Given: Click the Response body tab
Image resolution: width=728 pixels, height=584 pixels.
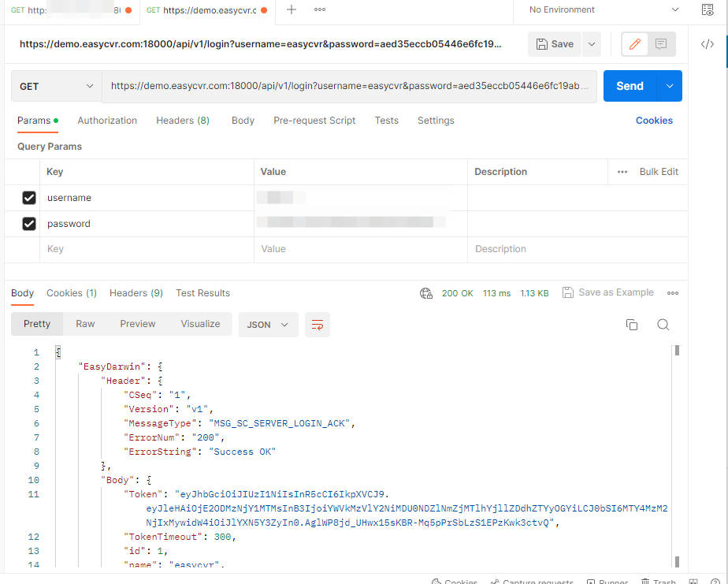Looking at the screenshot, I should 22,293.
